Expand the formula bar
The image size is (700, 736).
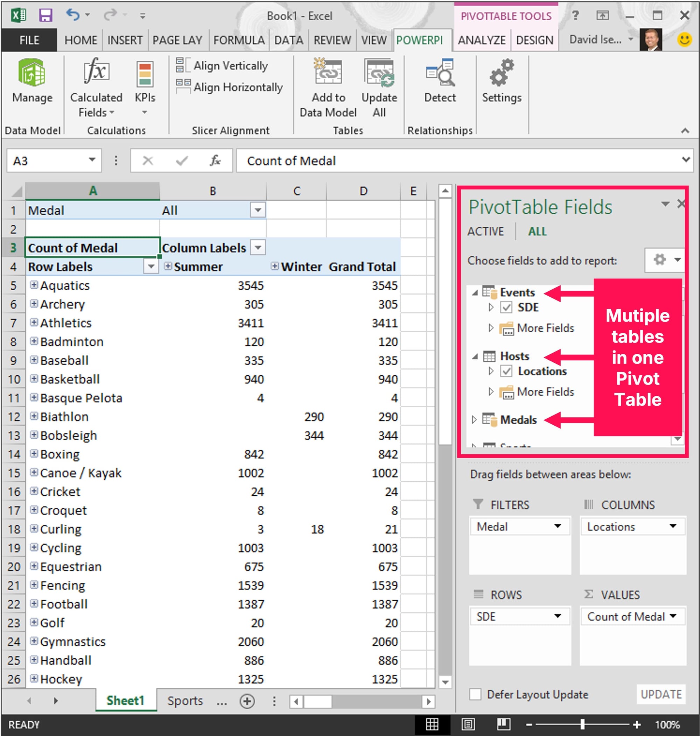686,160
